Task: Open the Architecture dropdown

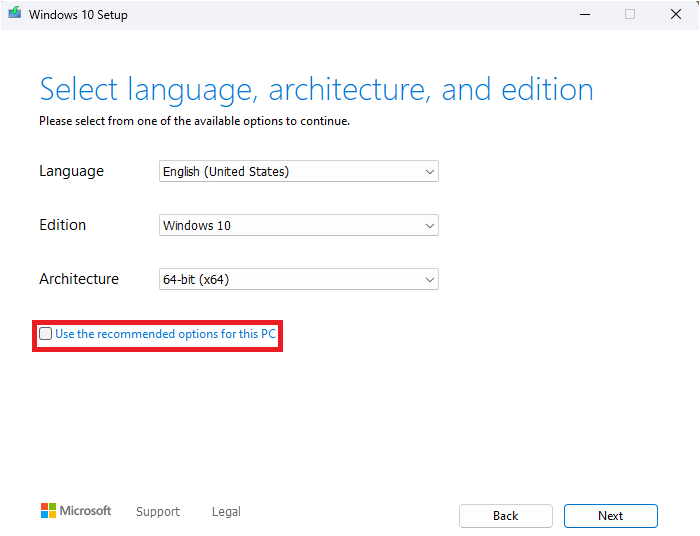Action: 299,279
